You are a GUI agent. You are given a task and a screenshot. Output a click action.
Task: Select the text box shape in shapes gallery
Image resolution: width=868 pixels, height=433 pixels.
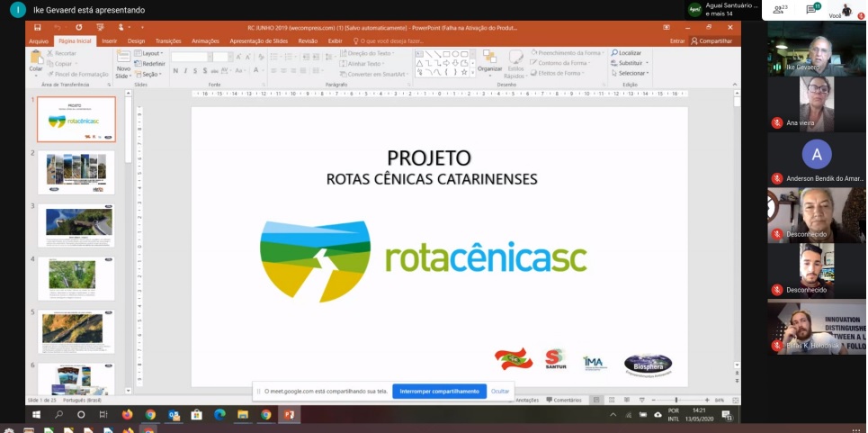(419, 54)
